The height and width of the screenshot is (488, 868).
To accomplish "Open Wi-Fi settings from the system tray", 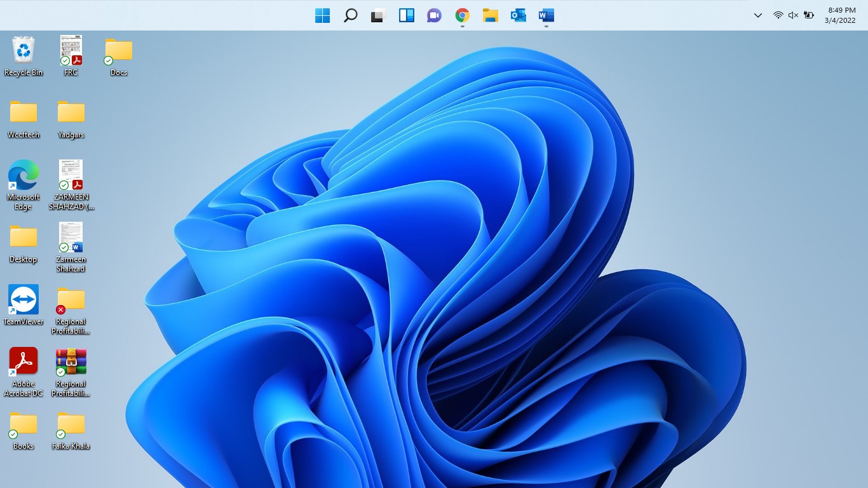I will click(x=778, y=15).
